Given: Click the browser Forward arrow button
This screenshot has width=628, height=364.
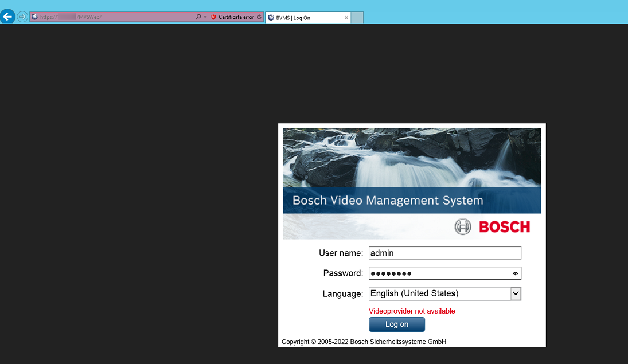Looking at the screenshot, I should 22,17.
